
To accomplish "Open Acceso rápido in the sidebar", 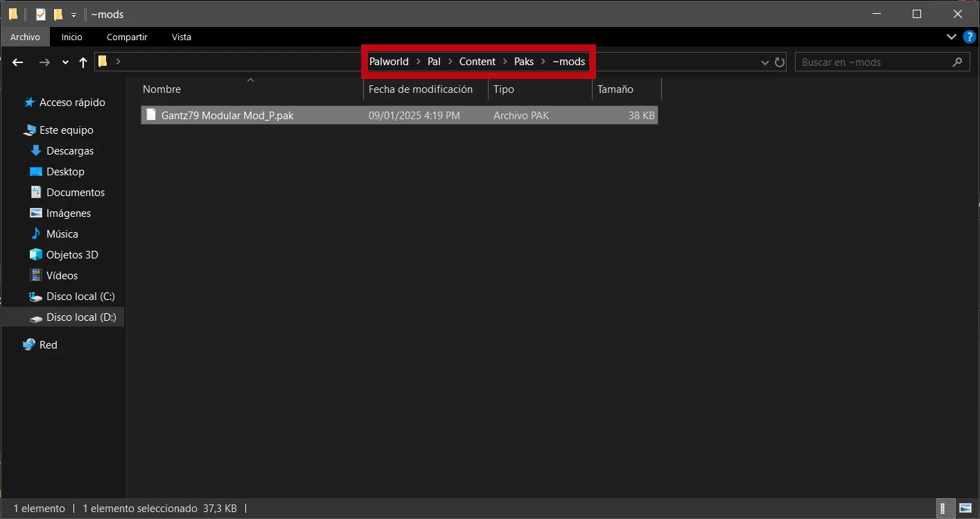I will click(72, 102).
